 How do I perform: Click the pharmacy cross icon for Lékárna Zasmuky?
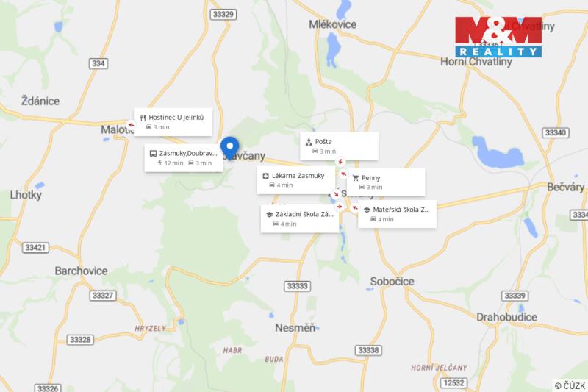[x=265, y=176]
